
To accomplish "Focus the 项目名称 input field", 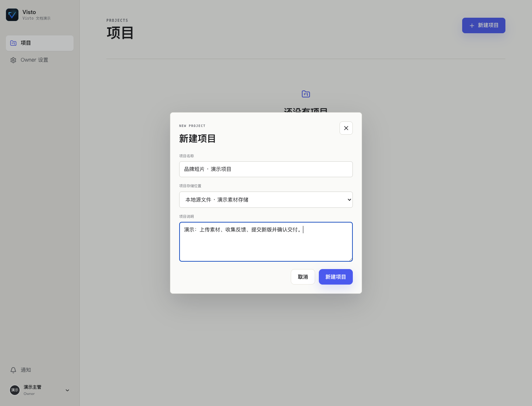I will pyautogui.click(x=266, y=169).
